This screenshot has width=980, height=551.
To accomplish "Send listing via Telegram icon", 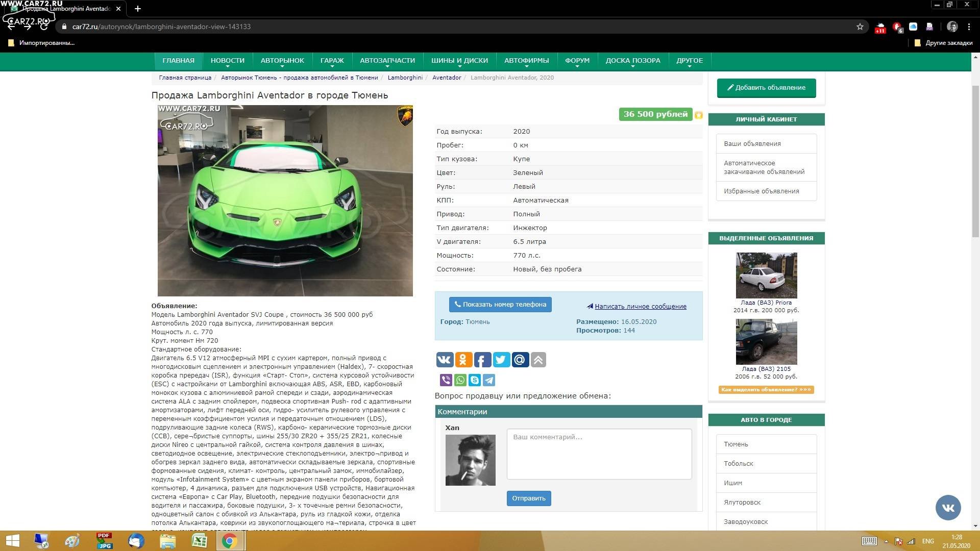I will click(x=489, y=380).
